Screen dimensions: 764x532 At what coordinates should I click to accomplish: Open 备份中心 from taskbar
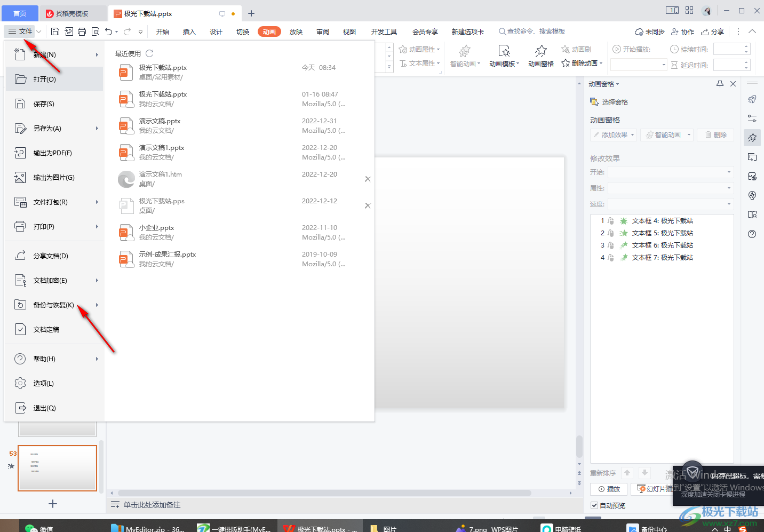pyautogui.click(x=647, y=528)
